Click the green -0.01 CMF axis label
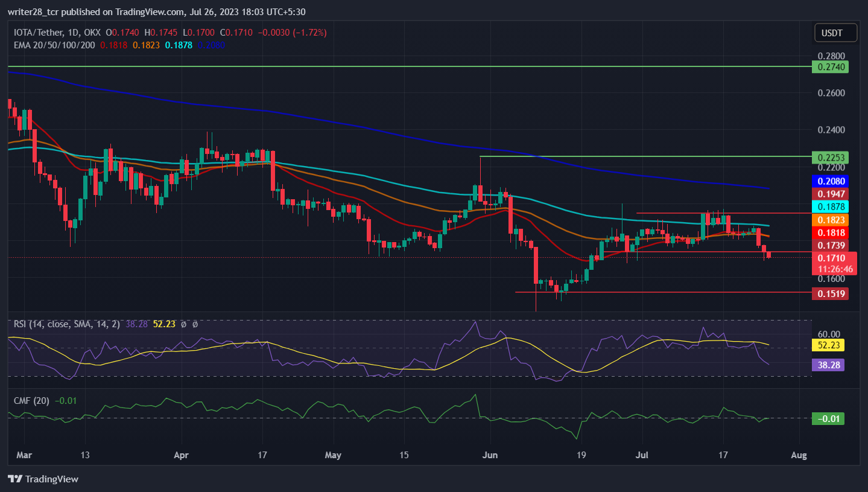868x492 pixels. pyautogui.click(x=828, y=419)
